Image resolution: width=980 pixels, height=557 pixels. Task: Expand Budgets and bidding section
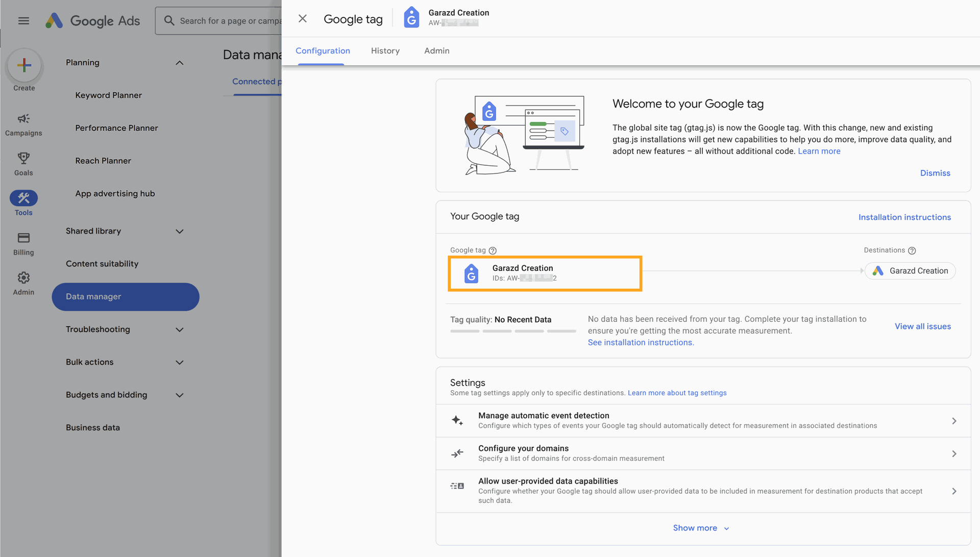pos(180,395)
